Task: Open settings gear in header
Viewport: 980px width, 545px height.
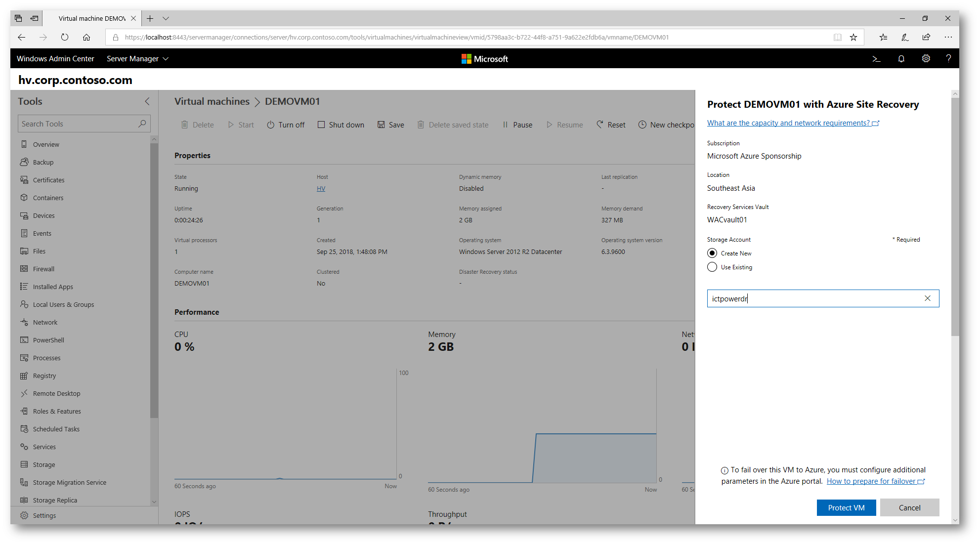Action: pos(926,59)
